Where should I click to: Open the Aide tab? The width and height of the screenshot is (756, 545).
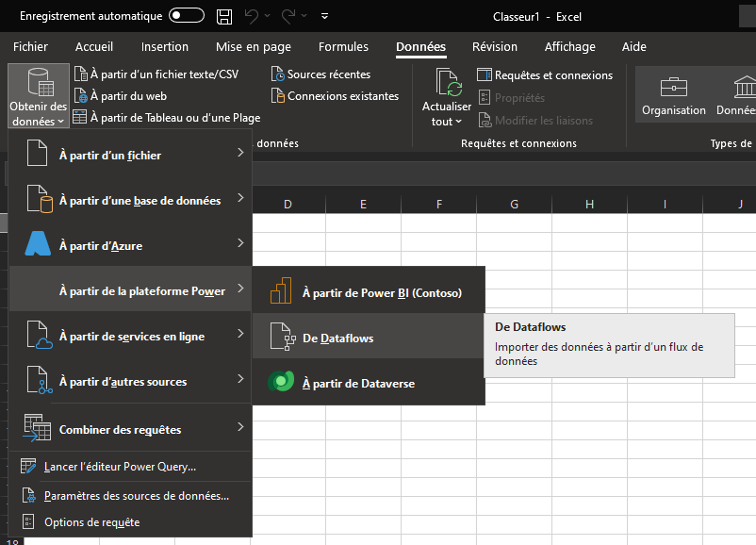(x=634, y=47)
